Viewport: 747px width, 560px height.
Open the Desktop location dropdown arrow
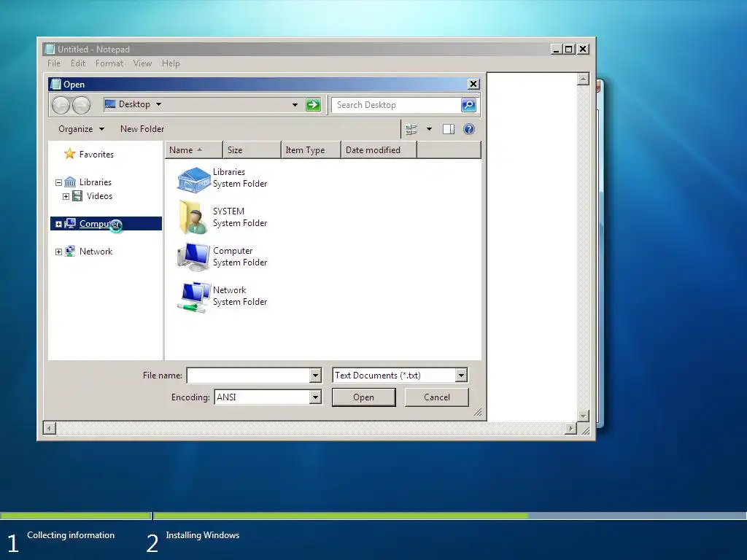click(x=158, y=104)
